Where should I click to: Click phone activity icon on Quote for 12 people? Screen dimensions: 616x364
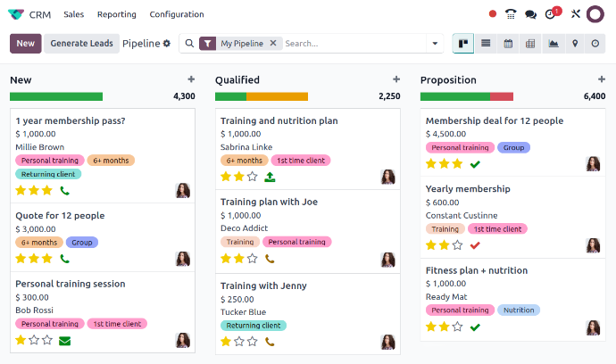click(x=64, y=259)
